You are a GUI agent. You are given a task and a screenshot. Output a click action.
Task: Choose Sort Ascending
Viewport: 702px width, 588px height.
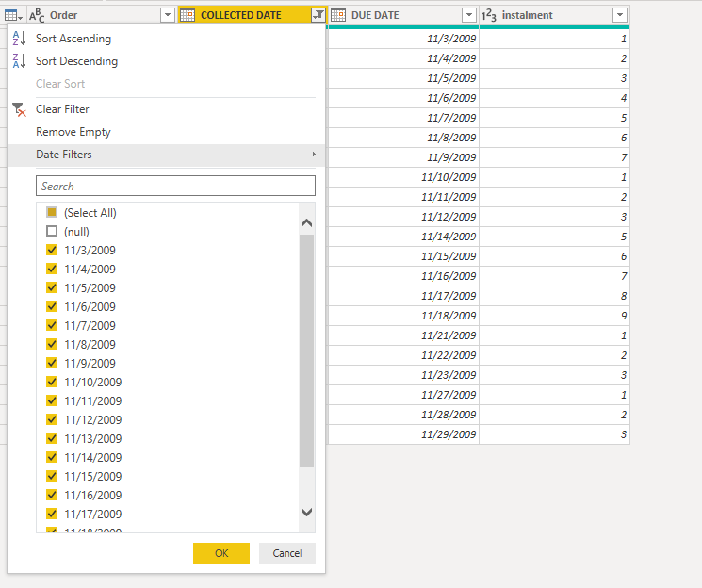tap(73, 39)
